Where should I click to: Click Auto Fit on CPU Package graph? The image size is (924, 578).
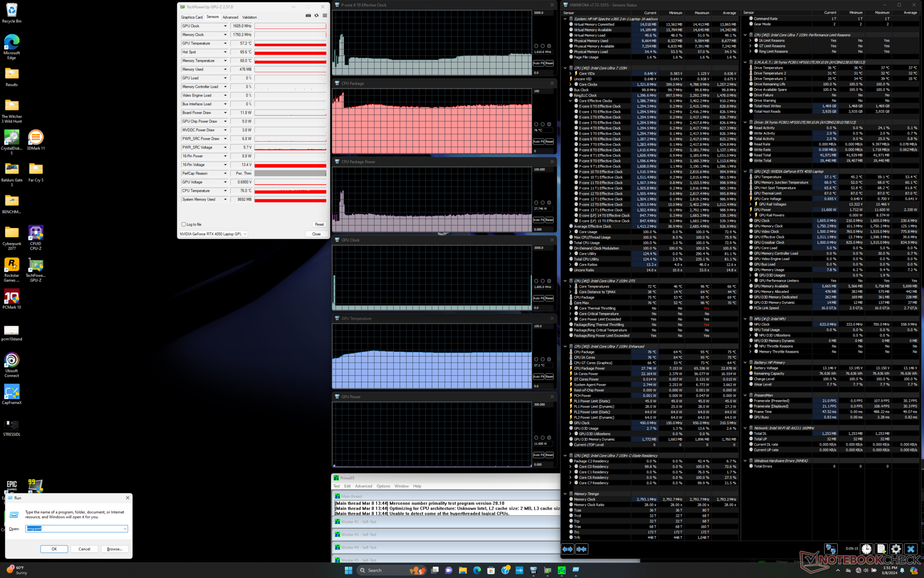538,142
